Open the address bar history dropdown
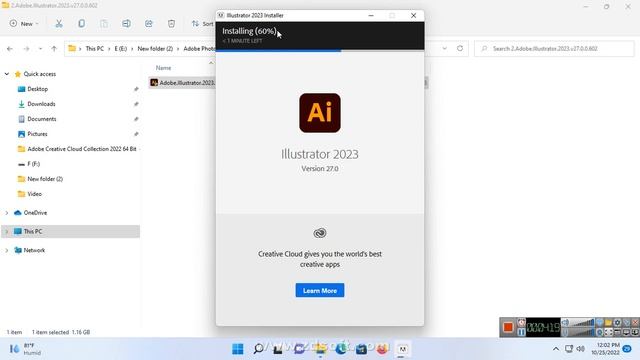 (x=444, y=49)
